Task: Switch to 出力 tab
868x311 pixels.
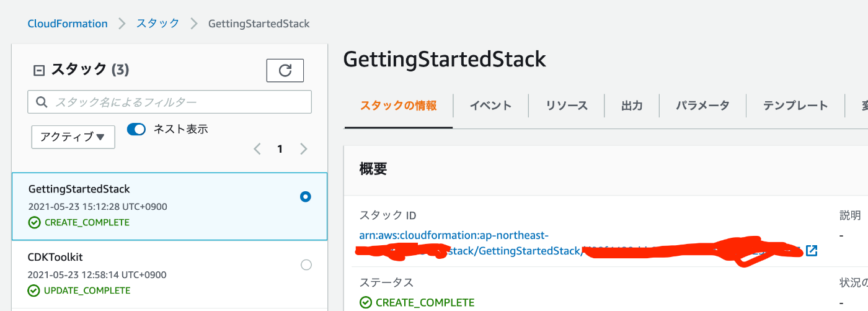Action: (x=632, y=106)
